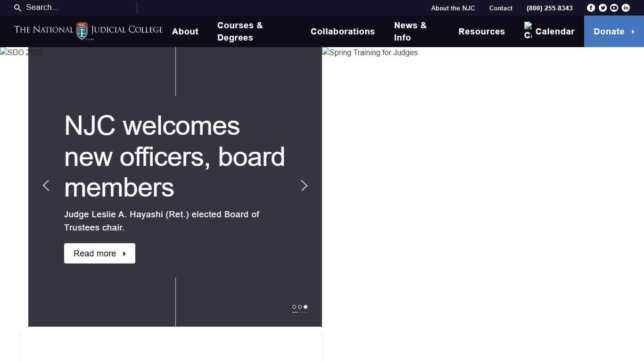Click the National Judicial College logo
This screenshot has height=362, width=644.
pyautogui.click(x=88, y=31)
